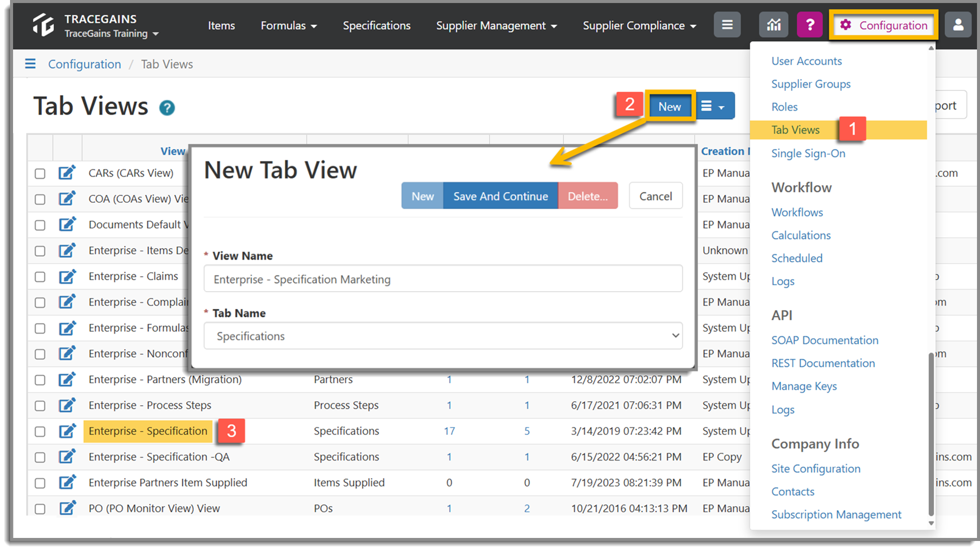
Task: Open the Specifications nav item
Action: click(377, 25)
